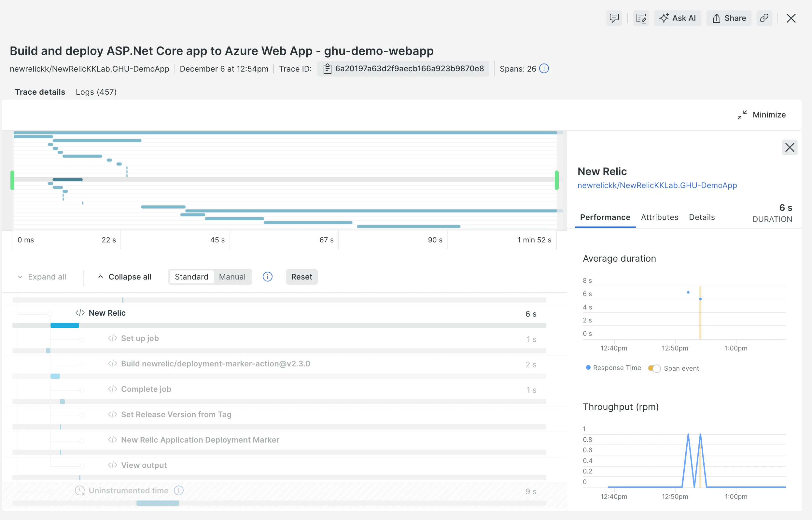Viewport: 812px width, 520px height.
Task: Open the comments icon in top toolbar
Action: (614, 18)
